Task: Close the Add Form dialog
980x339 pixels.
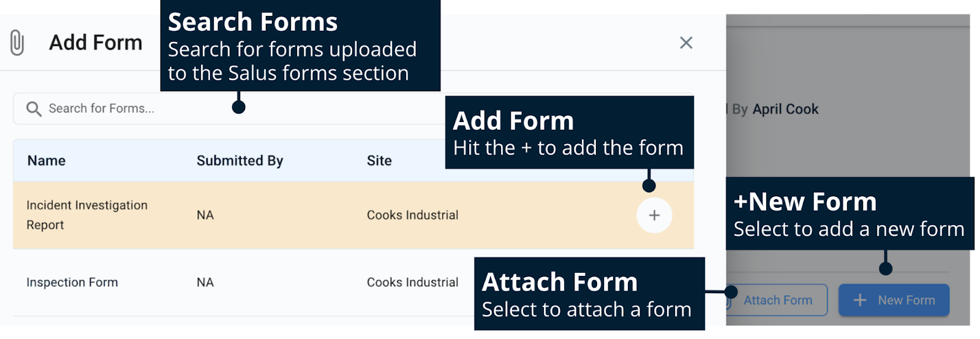Action: [x=686, y=42]
